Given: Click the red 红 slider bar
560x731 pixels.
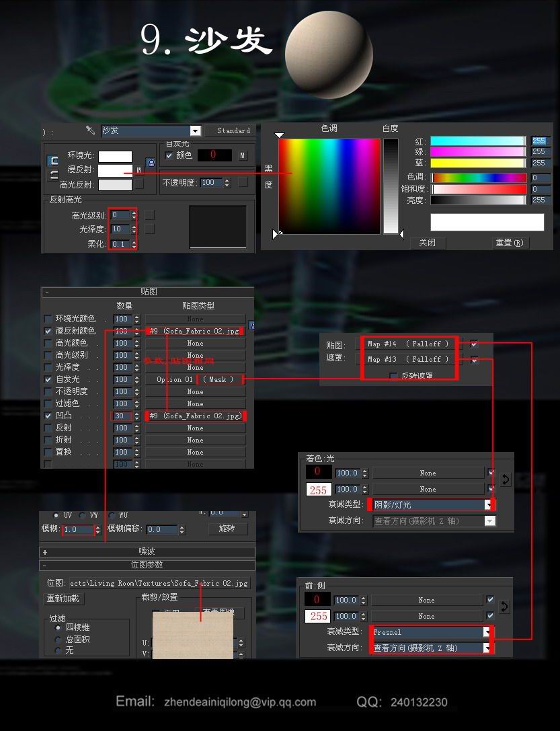Looking at the screenshot, I should pyautogui.click(x=477, y=141).
